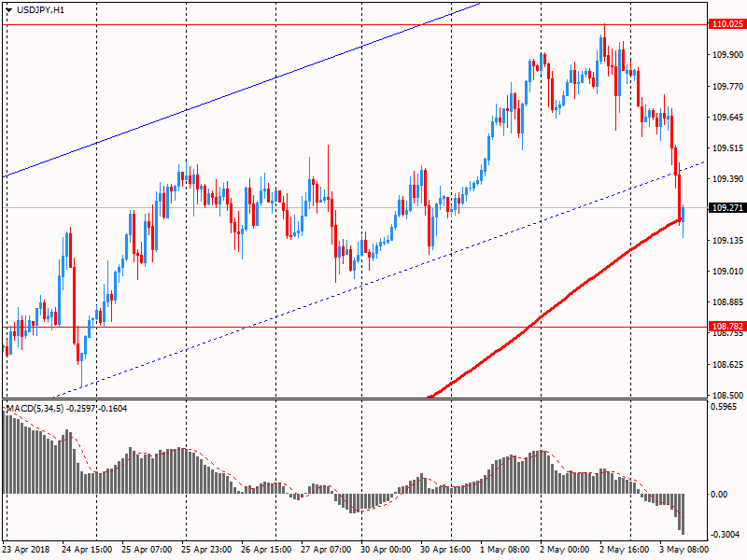Click the 30 Apr 00:00 time label
This screenshot has height=560, width=747.
386,550
